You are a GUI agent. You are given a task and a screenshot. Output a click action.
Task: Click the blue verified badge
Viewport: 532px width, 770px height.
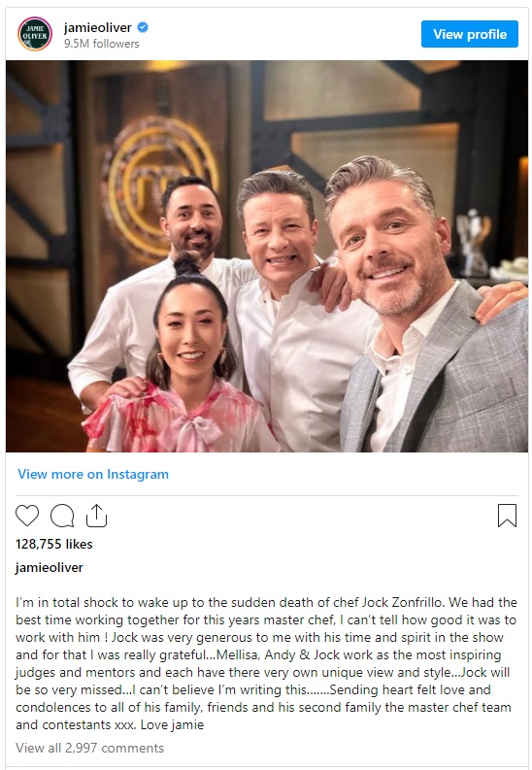click(x=143, y=27)
